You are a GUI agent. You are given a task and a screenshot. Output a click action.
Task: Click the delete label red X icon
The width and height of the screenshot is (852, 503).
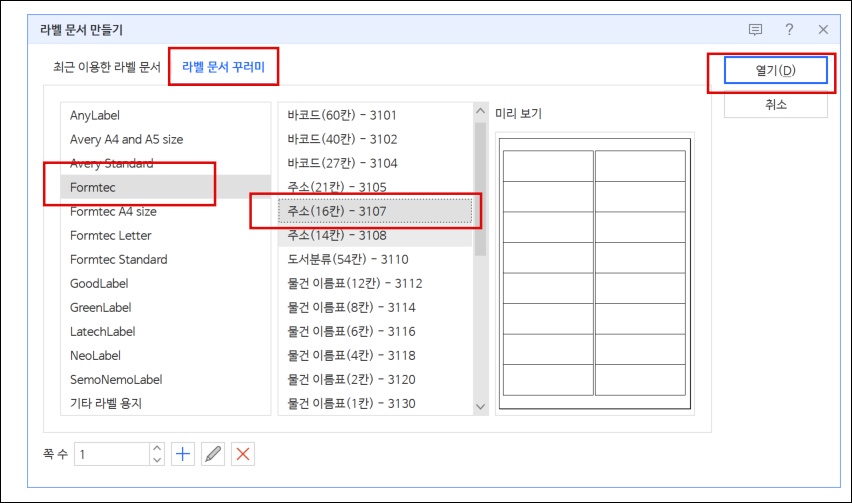tap(243, 454)
